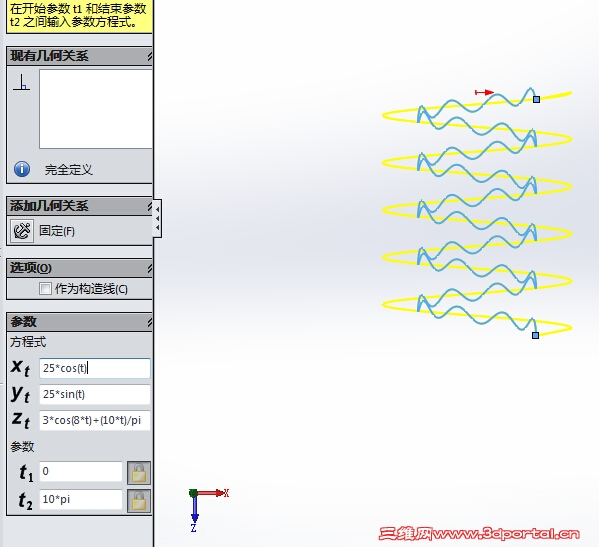The height and width of the screenshot is (547, 599).
Task: Collapse the 选项(O) section
Action: [150, 268]
